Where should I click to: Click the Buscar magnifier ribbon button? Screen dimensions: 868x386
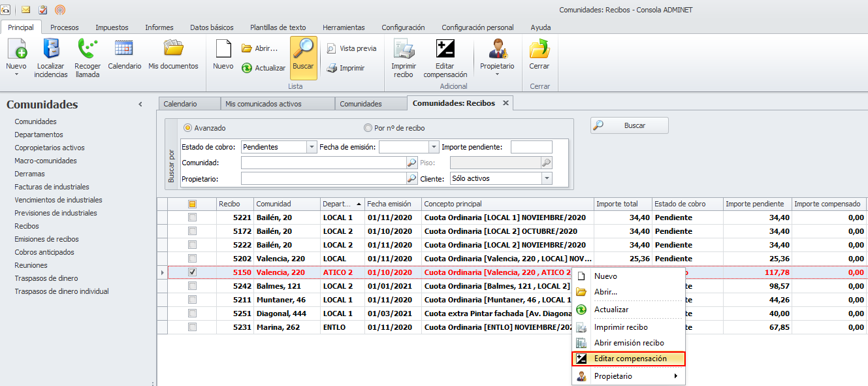click(303, 57)
